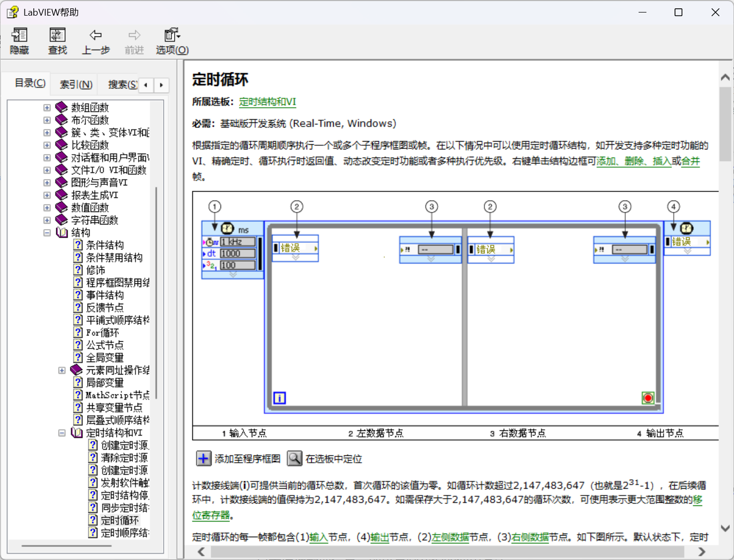Image resolution: width=734 pixels, height=560 pixels.
Task: Click the 数组函数 book icon
Action: coord(62,107)
